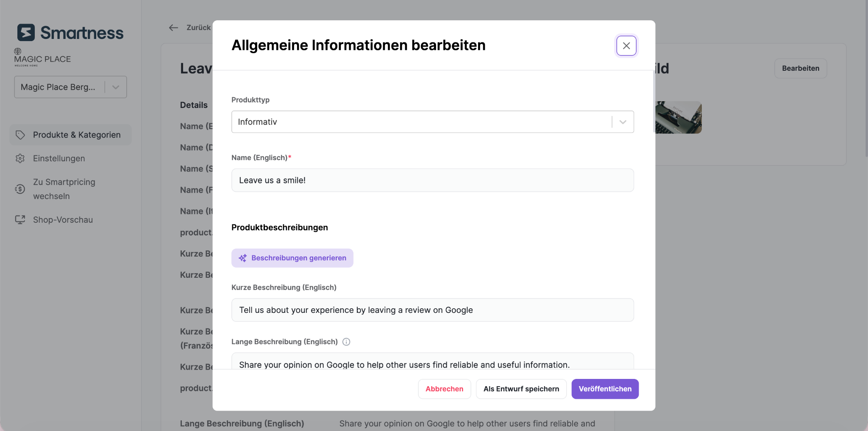This screenshot has width=868, height=431.
Task: Click the gear icon beside Einstellungen
Action: [x=20, y=158]
